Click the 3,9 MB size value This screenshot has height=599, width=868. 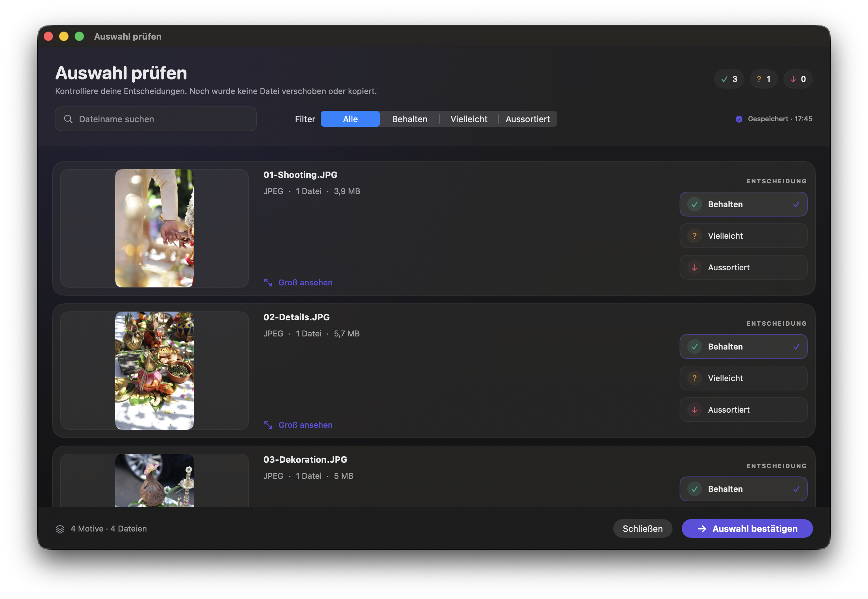(x=347, y=191)
